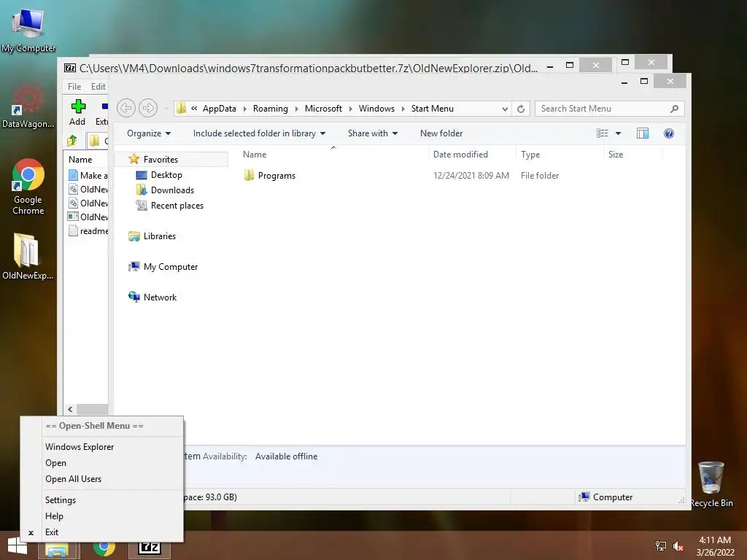Open Explorer help icon
Viewport: 747px width, 560px height.
point(668,133)
